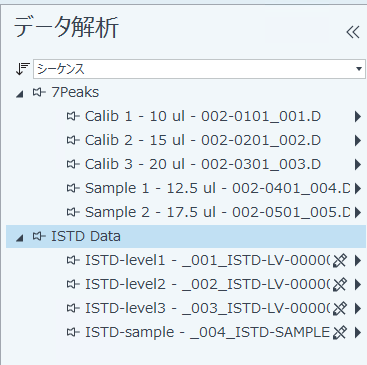Expand the arrow for Calib 2 entry
Screen dimensions: 367x365
click(x=358, y=140)
